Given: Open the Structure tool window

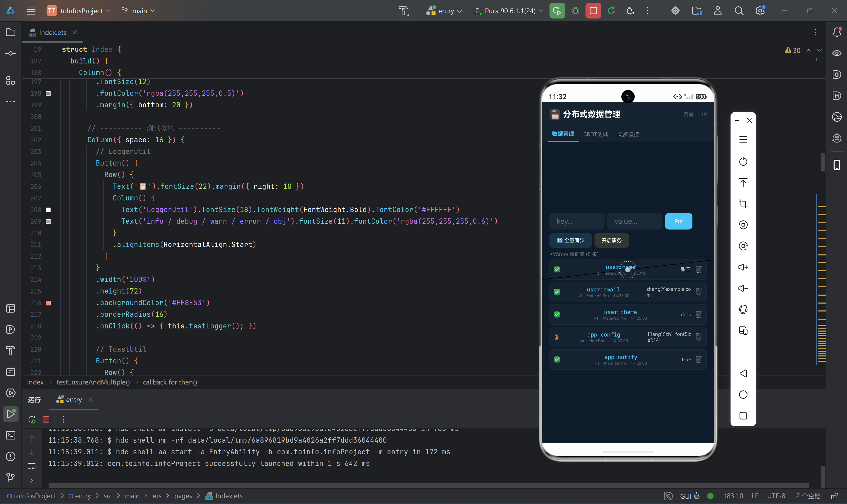Looking at the screenshot, I should tap(11, 80).
